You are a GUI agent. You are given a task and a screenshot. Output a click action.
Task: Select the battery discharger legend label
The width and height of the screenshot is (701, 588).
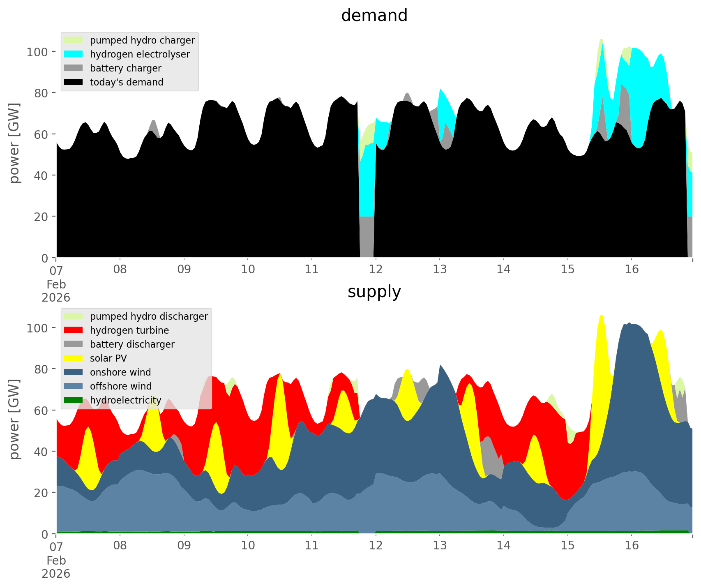tap(132, 344)
